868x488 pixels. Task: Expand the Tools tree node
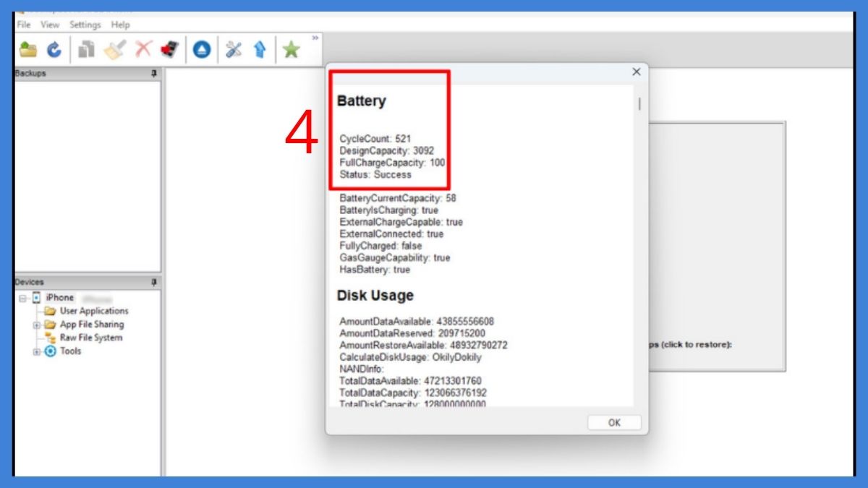pos(36,351)
